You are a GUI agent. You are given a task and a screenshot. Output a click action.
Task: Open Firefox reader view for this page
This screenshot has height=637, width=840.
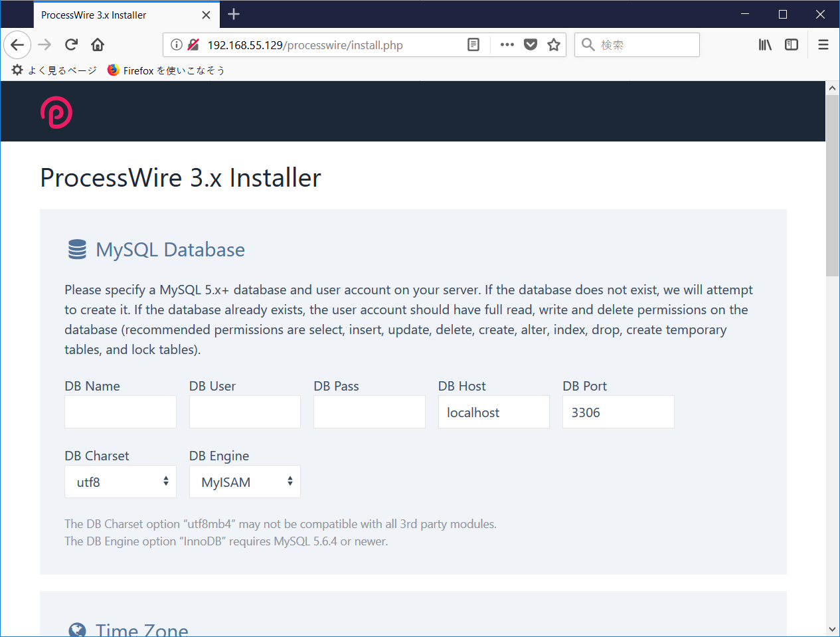473,45
